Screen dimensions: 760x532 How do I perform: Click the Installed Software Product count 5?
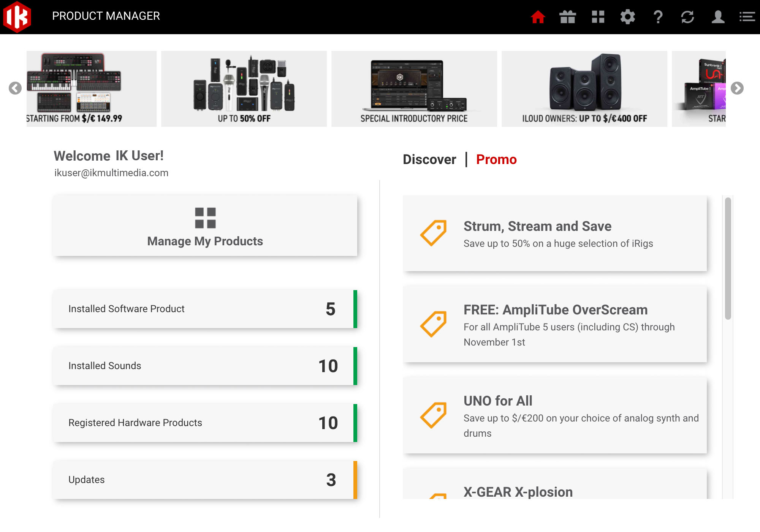coord(331,309)
